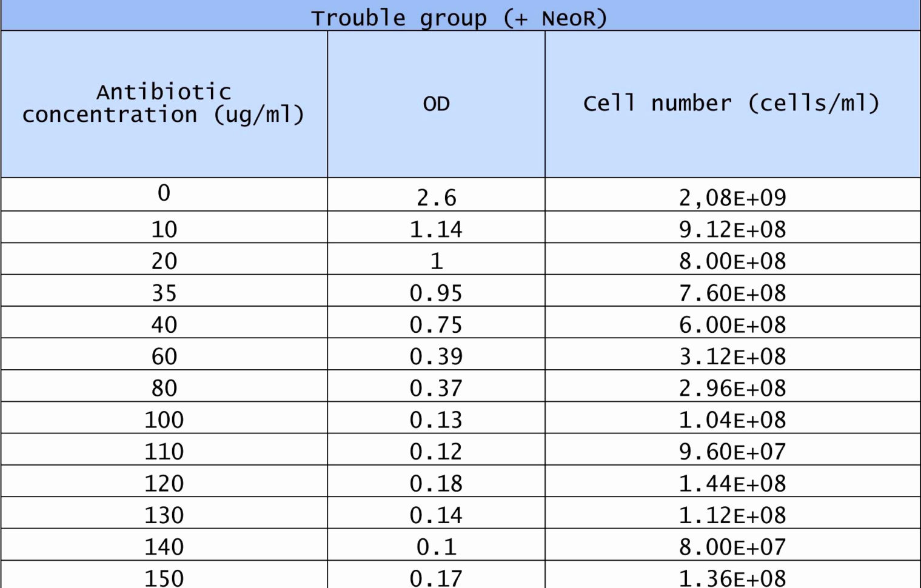
Task: Select antibiotic concentration cell 120
Action: [164, 483]
